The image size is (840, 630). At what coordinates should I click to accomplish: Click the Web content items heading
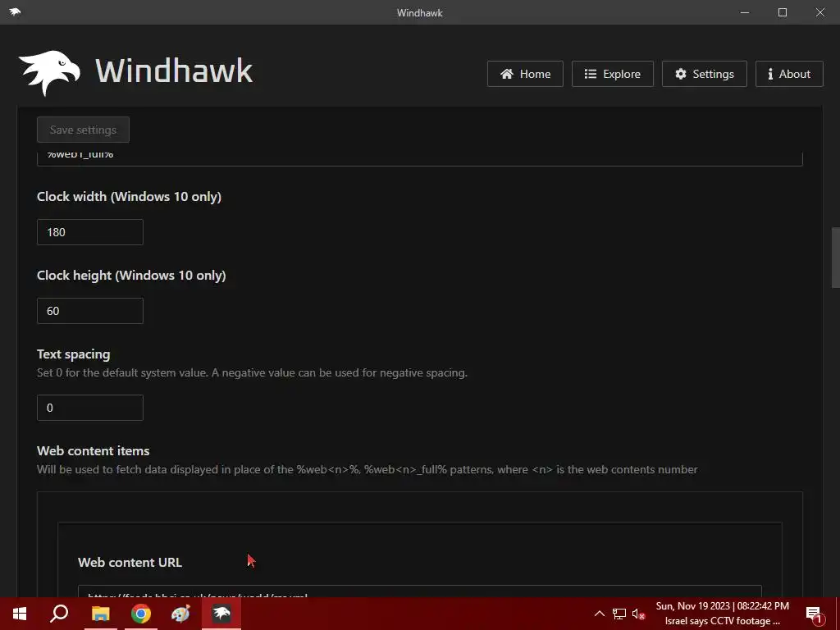click(x=94, y=451)
